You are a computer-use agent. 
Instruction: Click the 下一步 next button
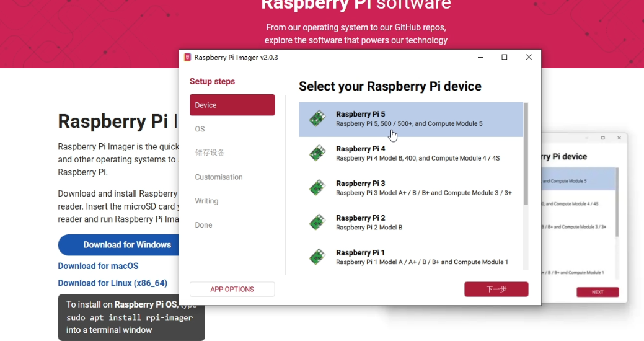pyautogui.click(x=496, y=290)
